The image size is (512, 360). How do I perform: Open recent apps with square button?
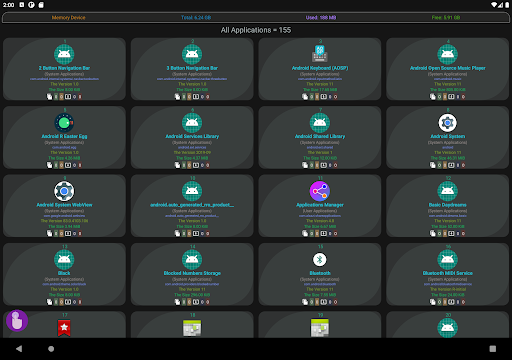tap(493, 349)
